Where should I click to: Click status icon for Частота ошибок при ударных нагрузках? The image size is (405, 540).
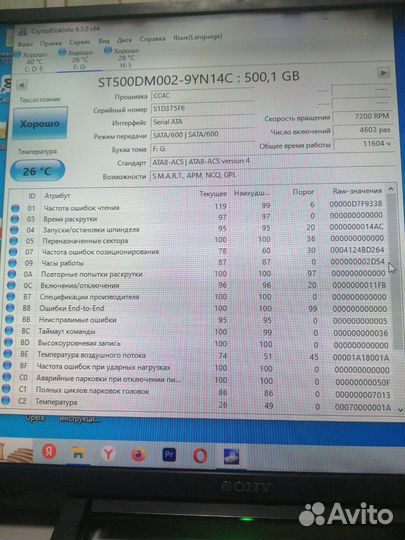7,365
